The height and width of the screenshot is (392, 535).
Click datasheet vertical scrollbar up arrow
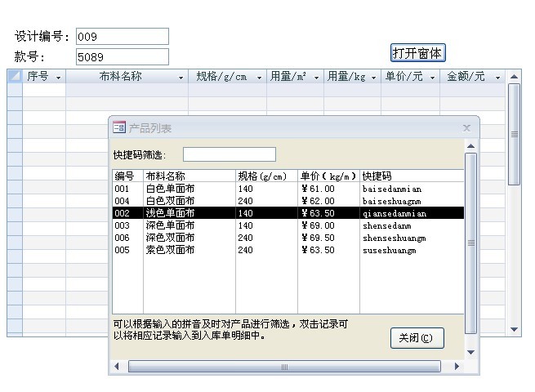pyautogui.click(x=515, y=77)
